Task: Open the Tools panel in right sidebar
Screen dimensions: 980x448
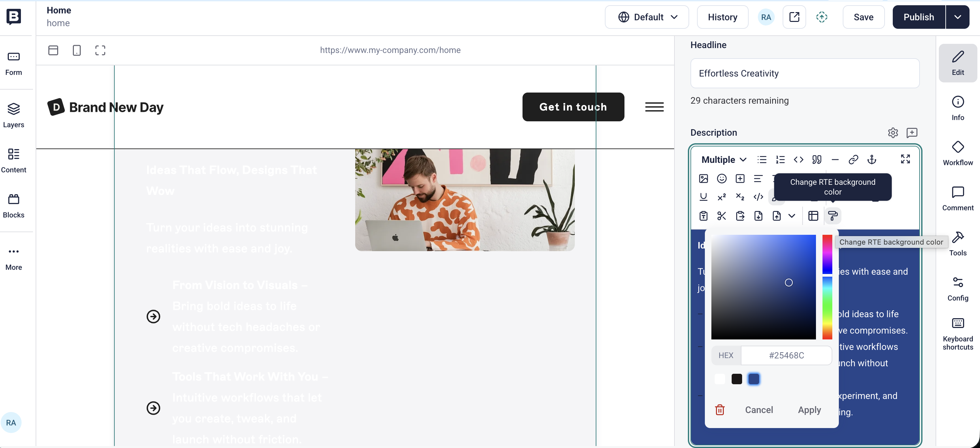Action: (957, 244)
